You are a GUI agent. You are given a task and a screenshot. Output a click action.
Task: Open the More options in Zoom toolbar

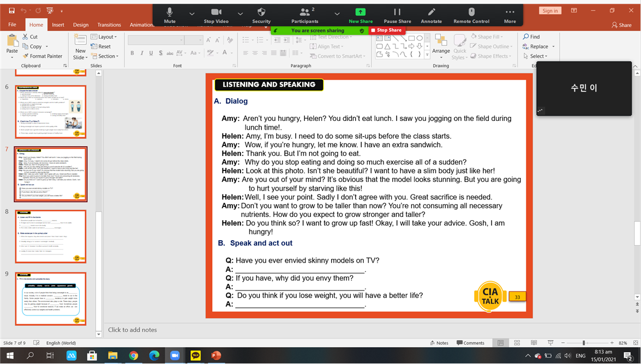pyautogui.click(x=510, y=15)
